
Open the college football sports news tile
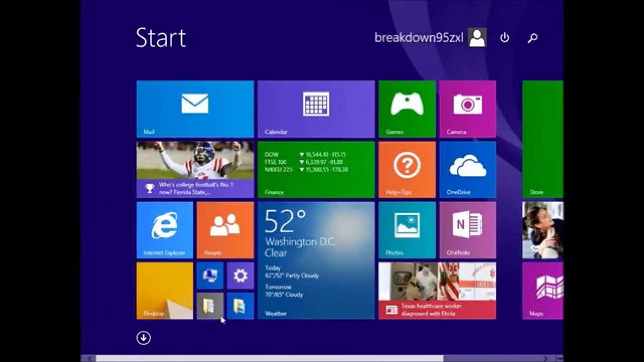coord(195,169)
